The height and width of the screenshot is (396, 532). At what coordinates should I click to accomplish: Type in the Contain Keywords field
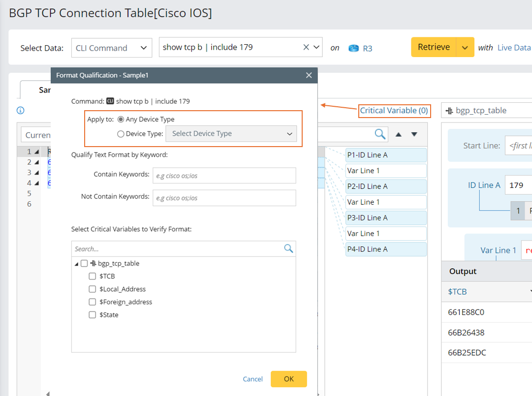[224, 175]
